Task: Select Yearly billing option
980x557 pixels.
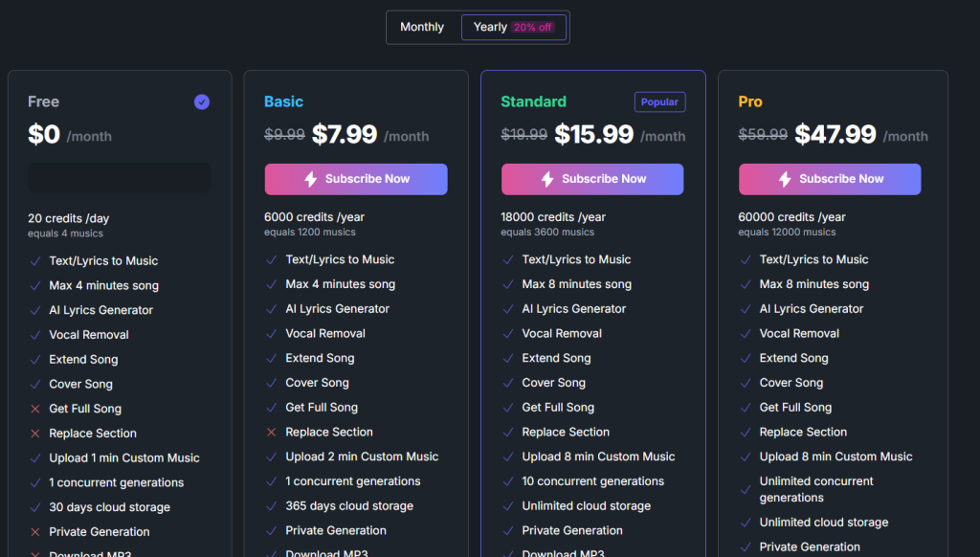Action: pyautogui.click(x=490, y=27)
